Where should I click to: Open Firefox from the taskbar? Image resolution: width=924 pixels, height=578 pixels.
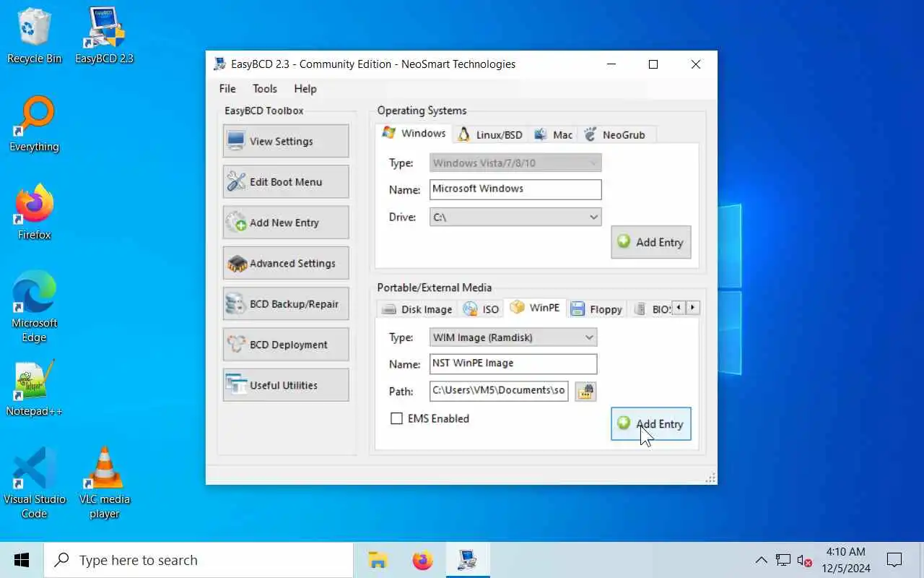(423, 560)
